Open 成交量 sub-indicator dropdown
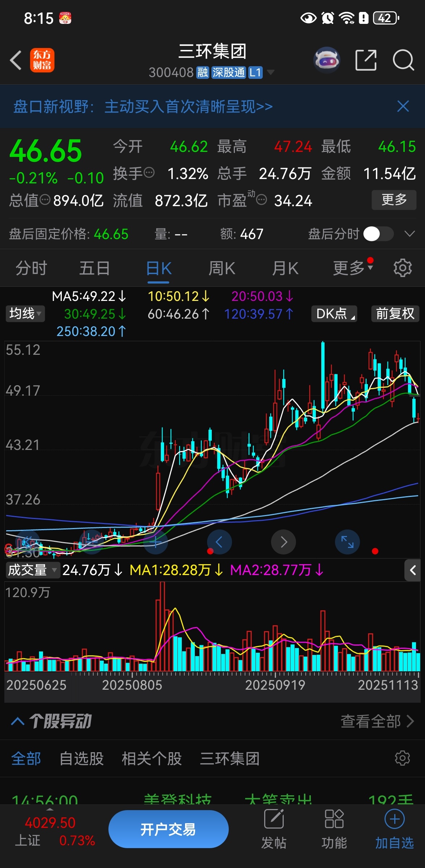 [x=32, y=570]
